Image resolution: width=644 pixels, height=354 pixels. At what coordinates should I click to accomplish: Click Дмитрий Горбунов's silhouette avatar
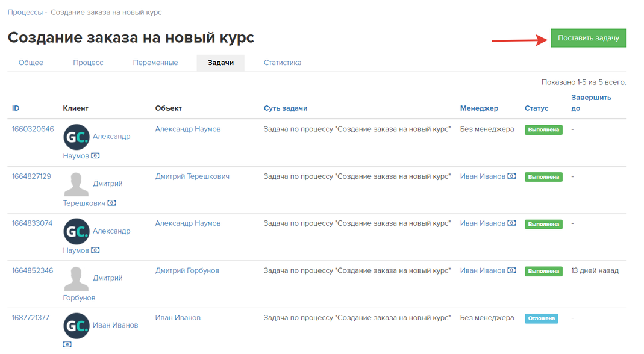pos(77,279)
